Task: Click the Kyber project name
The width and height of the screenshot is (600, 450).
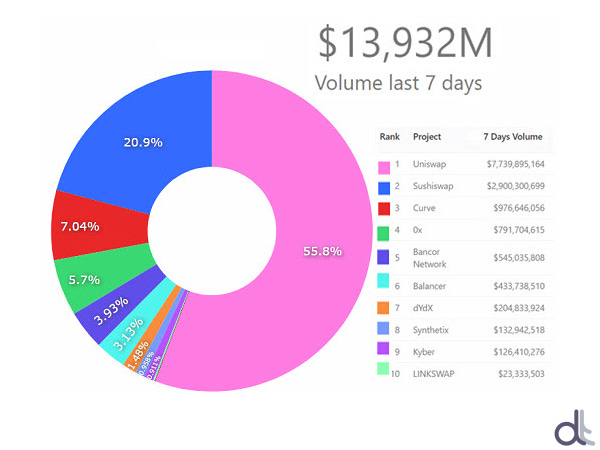Action: 424,352
